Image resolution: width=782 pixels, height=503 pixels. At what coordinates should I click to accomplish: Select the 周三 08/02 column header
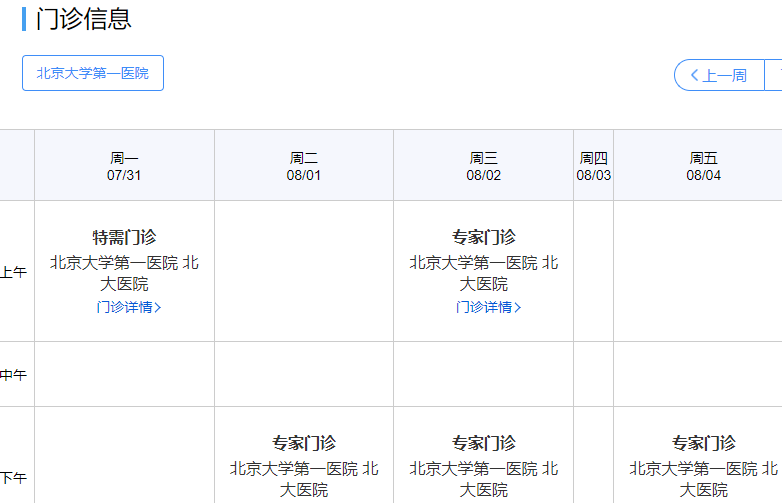click(483, 166)
